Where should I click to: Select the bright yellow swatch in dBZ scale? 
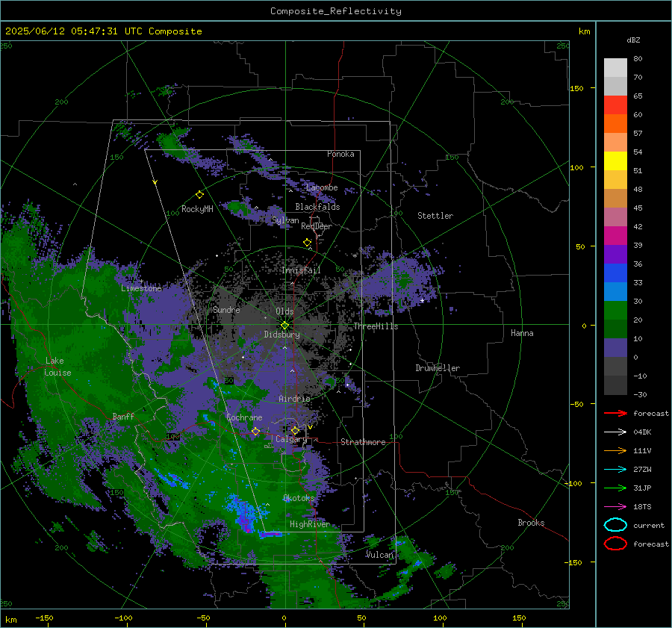pyautogui.click(x=615, y=161)
